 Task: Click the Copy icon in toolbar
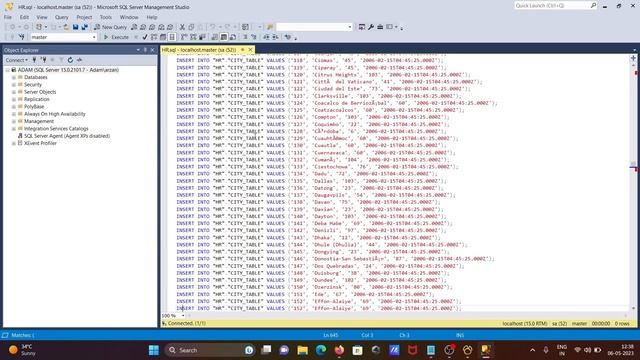191,27
